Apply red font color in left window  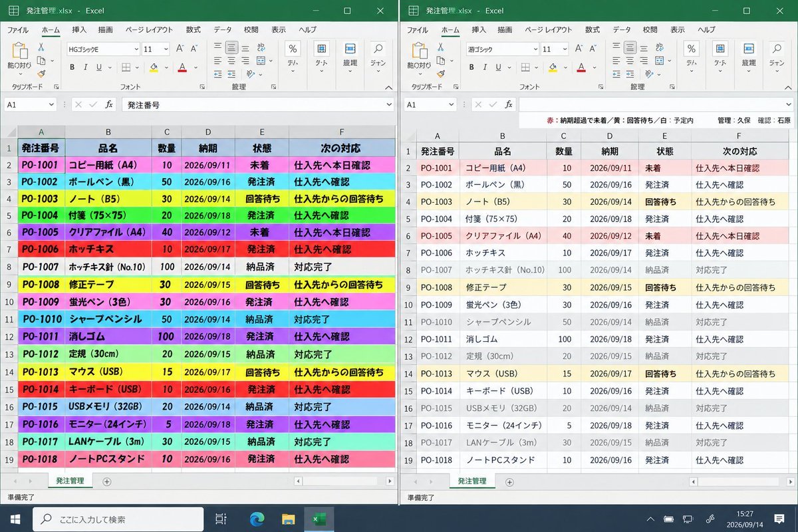click(182, 67)
